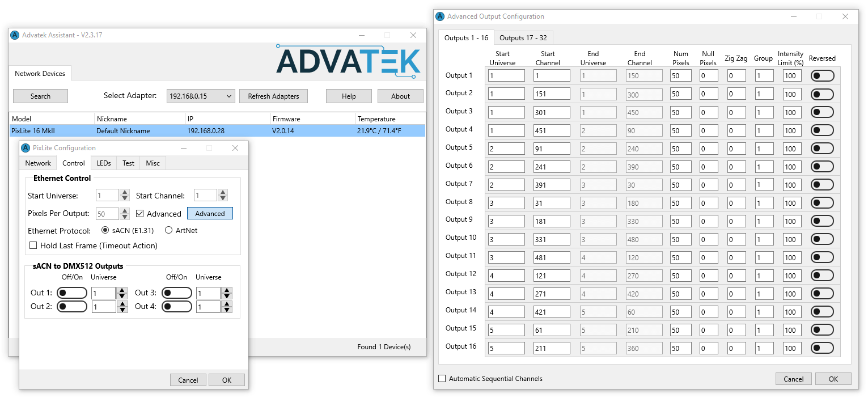Click the Advatek Assistant title bar app icon
This screenshot has height=398, width=868.
(15, 35)
